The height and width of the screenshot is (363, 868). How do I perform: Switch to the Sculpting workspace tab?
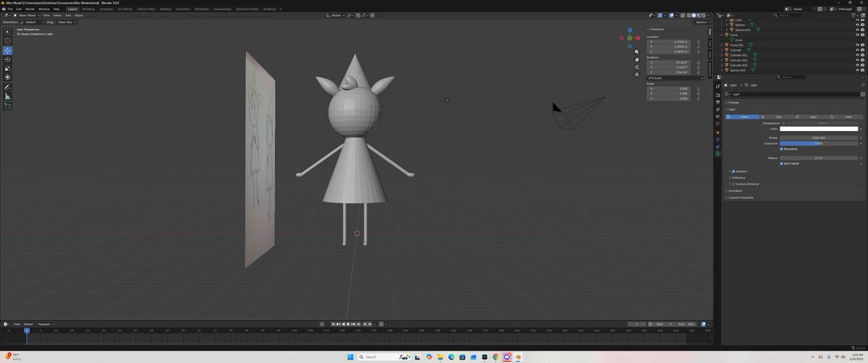[107, 9]
